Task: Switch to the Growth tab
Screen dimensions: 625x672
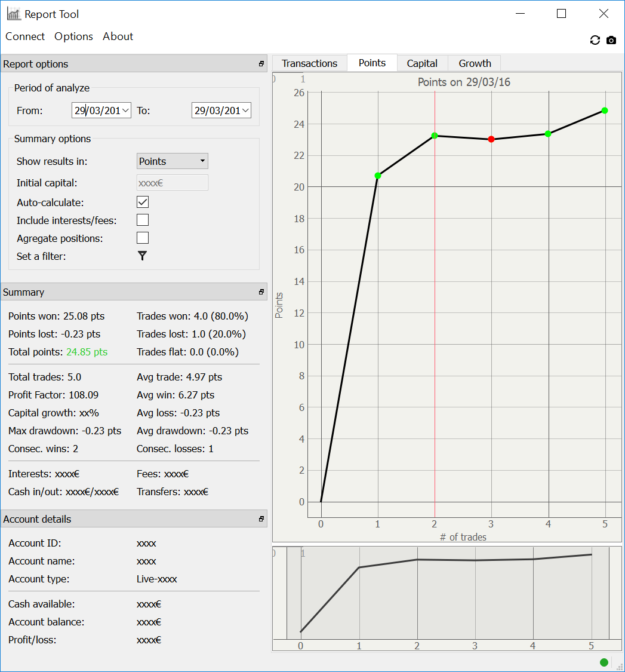Action: (x=475, y=63)
